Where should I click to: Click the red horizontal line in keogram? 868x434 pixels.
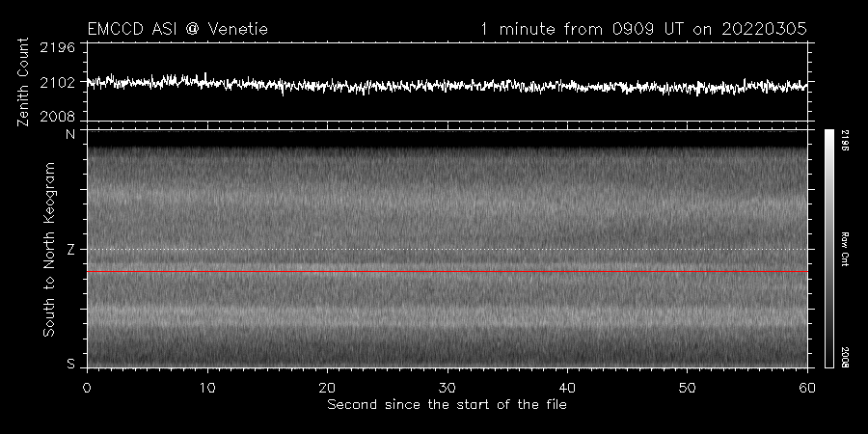(448, 272)
